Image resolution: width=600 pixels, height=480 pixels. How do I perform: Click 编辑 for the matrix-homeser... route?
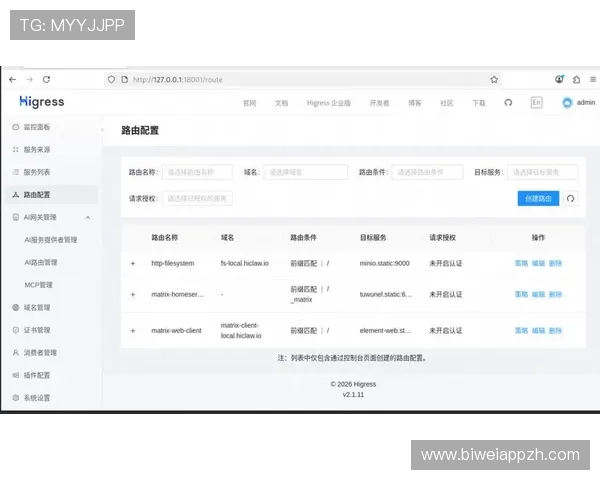[x=538, y=294]
